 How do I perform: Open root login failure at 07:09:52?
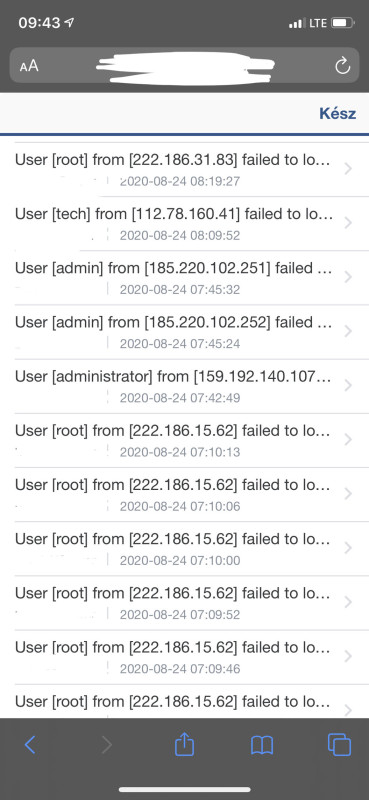pos(184,603)
